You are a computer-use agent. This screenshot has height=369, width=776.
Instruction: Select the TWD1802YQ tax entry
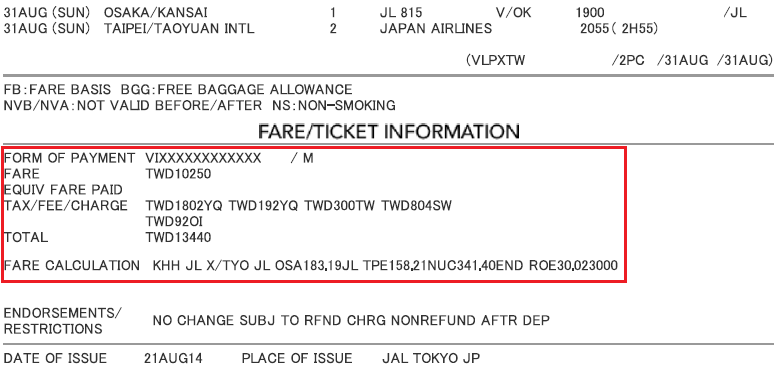pyautogui.click(x=184, y=206)
